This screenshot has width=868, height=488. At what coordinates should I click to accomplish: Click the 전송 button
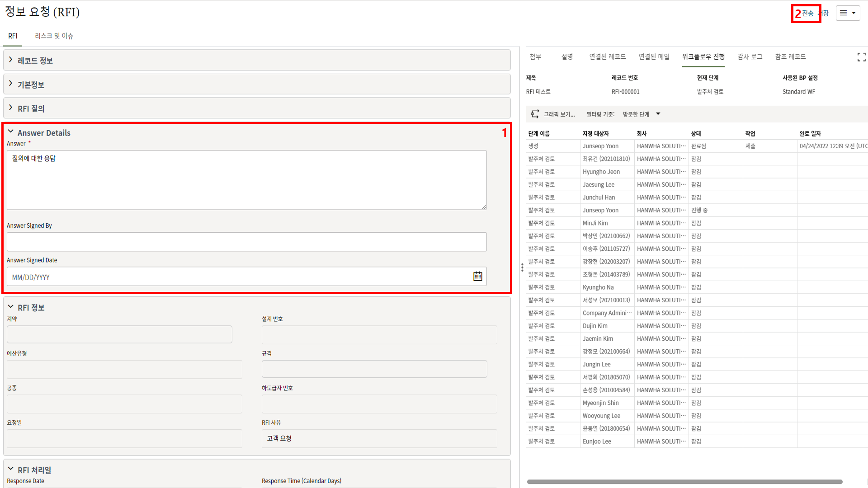[808, 14]
